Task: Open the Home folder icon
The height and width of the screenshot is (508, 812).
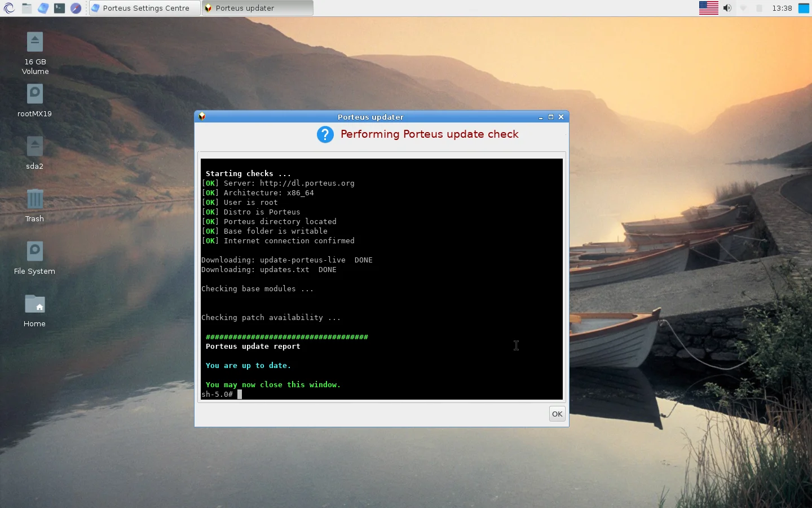Action: pyautogui.click(x=34, y=305)
